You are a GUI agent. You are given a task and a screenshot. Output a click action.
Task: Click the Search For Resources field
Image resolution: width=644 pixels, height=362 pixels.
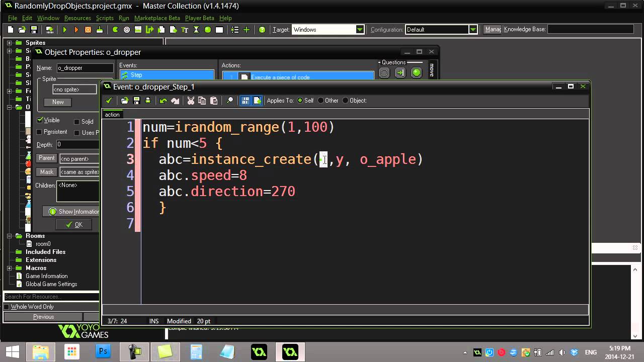coord(51,297)
